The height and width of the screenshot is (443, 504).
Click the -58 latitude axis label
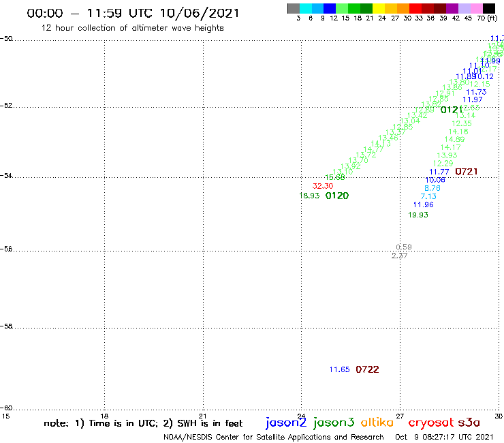[x=6, y=326]
